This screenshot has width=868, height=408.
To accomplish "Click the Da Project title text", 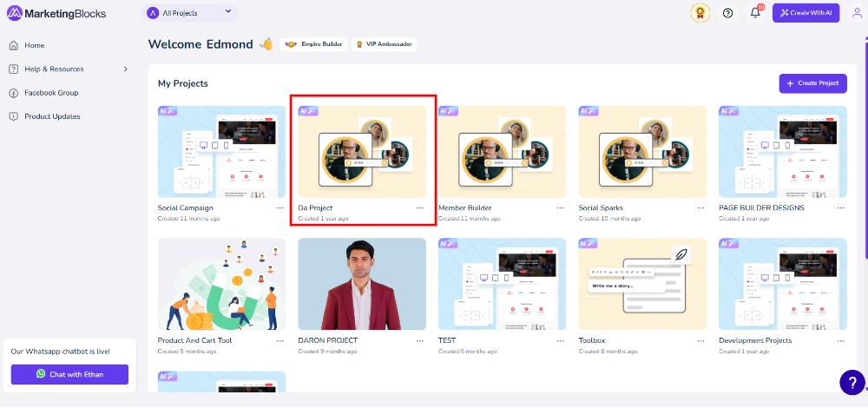I will 316,208.
